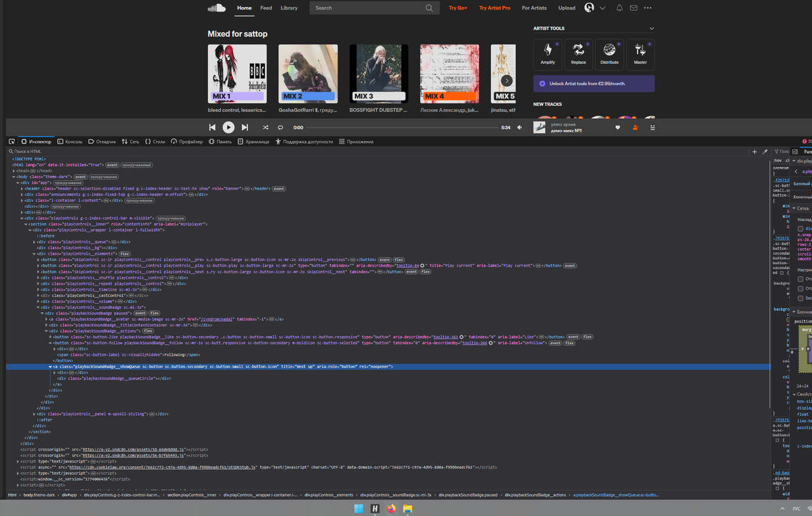Open the Amplify artist tool

pos(547,55)
